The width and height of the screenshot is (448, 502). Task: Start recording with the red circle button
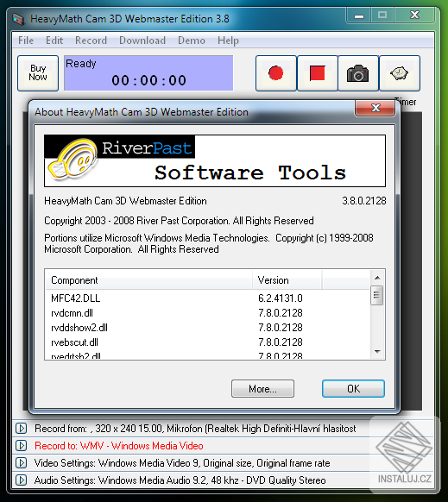tap(276, 73)
